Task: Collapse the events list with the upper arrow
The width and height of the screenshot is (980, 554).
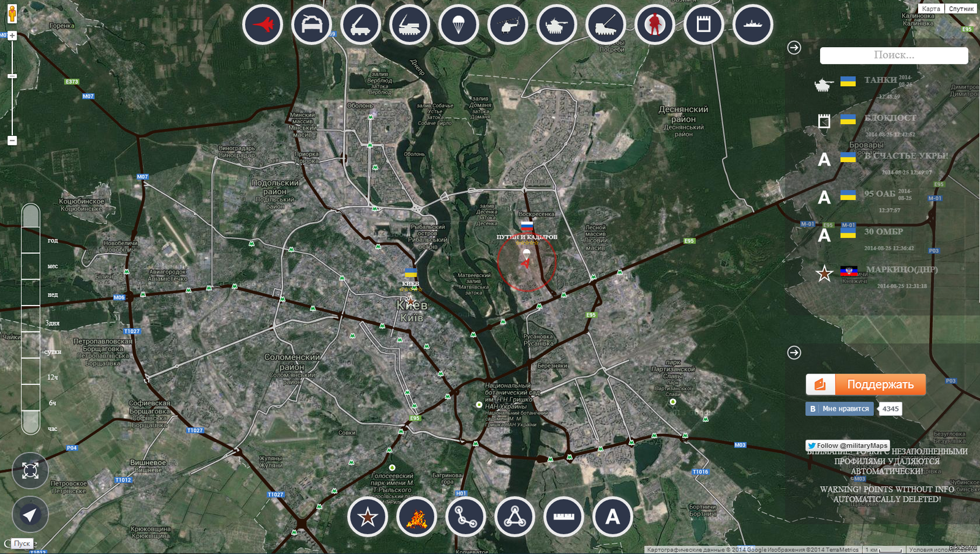Action: pos(794,48)
